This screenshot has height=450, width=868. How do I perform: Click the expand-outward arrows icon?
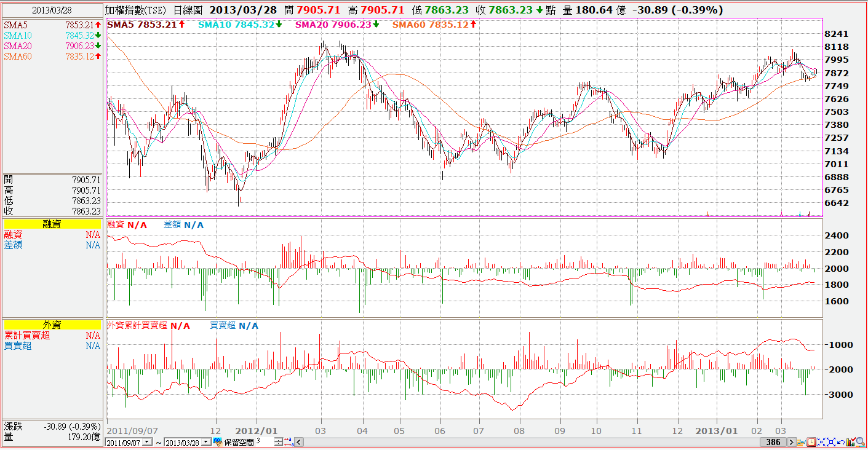click(831, 442)
